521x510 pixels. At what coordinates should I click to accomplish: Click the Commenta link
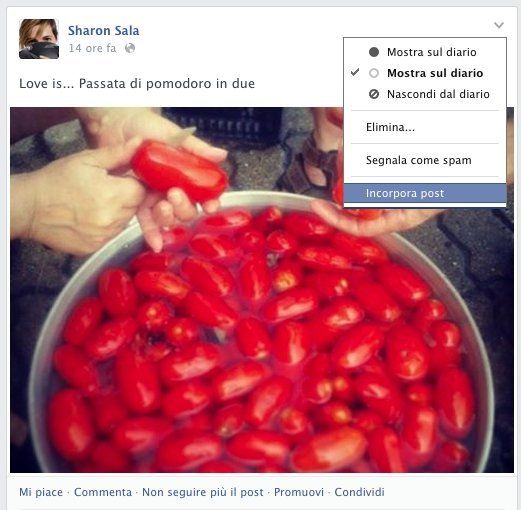tap(103, 492)
